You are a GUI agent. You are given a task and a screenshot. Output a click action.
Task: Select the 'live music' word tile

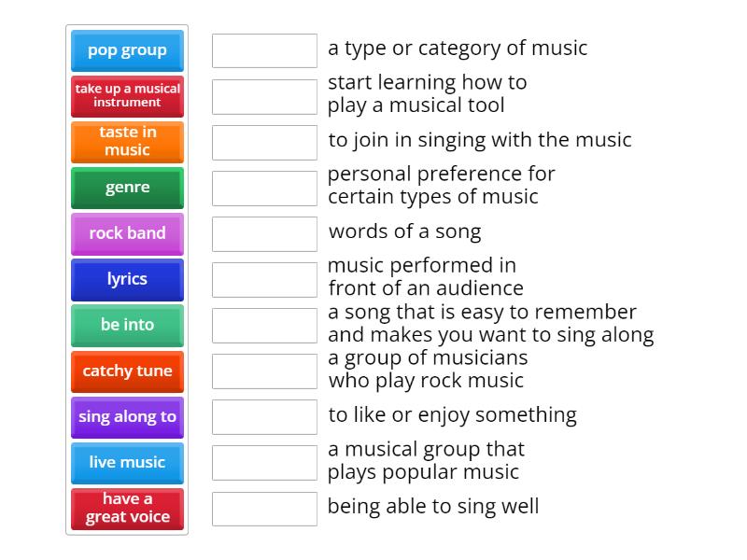(127, 463)
